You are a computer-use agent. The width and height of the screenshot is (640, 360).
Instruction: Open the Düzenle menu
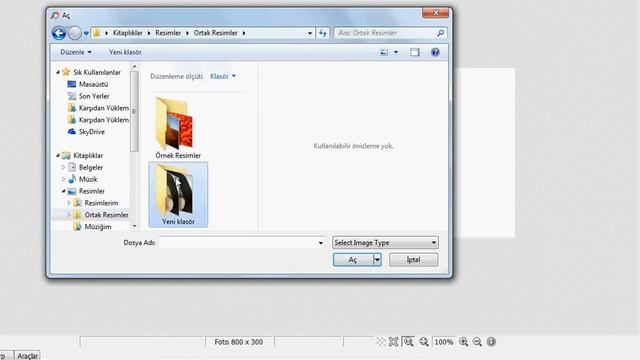point(76,52)
